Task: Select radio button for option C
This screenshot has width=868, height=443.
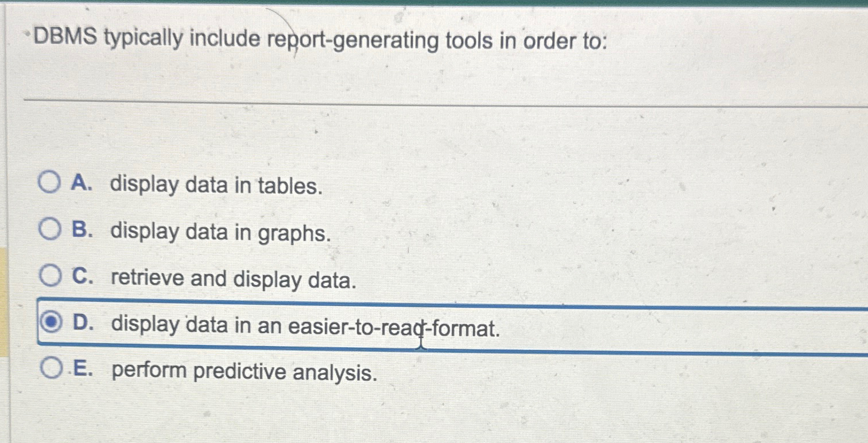Action: (x=51, y=278)
